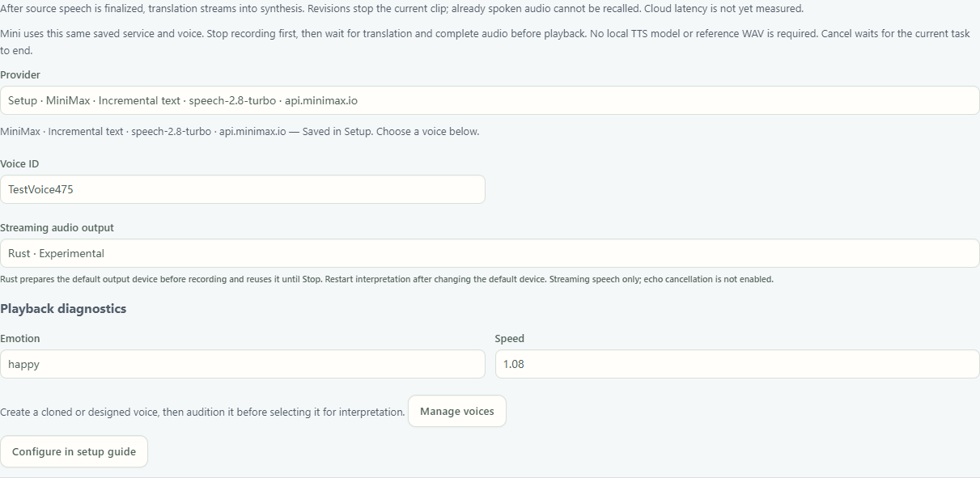The width and height of the screenshot is (980, 478).
Task: Focus the Speed field showing 1.08
Action: coord(737,364)
